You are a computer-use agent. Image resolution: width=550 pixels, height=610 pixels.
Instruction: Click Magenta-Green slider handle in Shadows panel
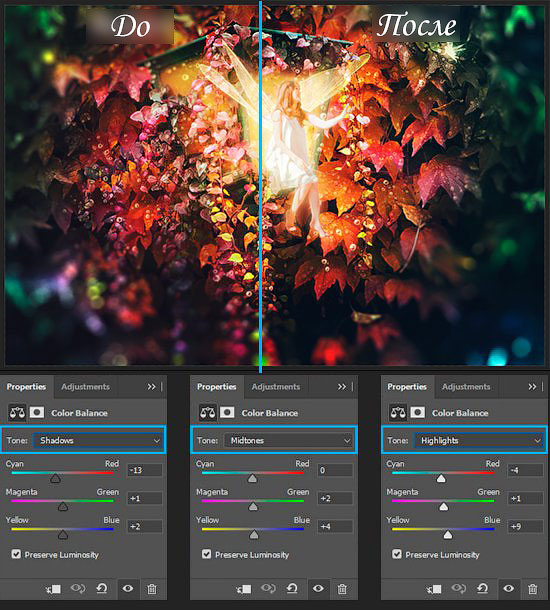63,506
